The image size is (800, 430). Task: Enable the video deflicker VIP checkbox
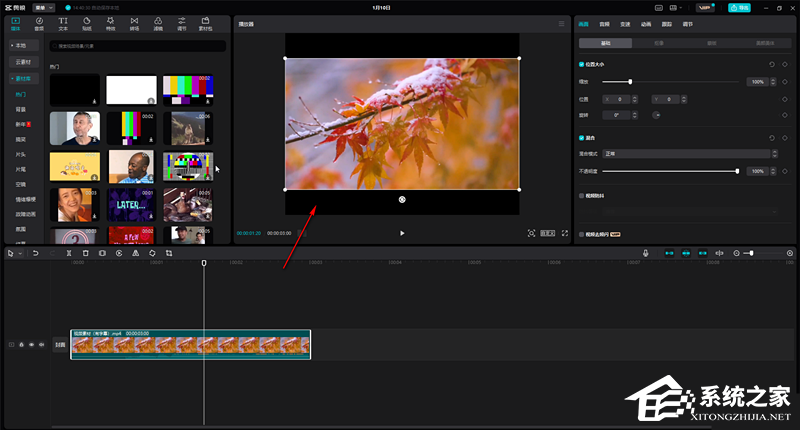click(581, 235)
